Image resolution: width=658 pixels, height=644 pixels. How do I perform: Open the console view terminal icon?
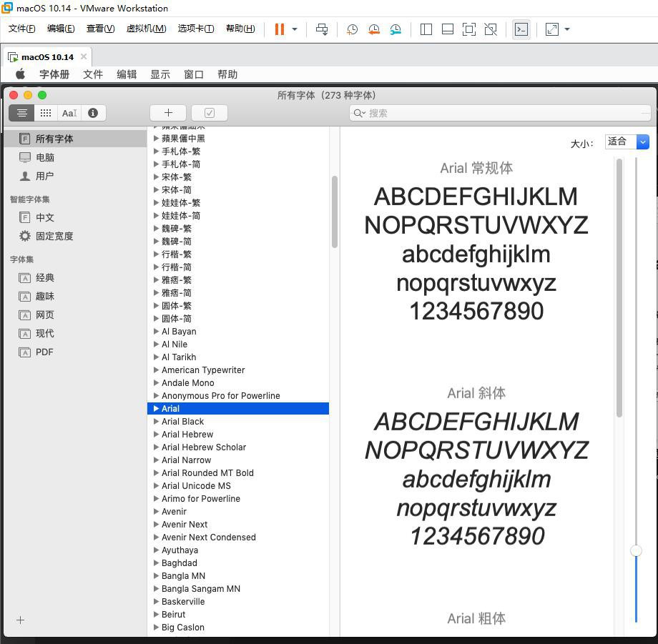[x=521, y=29]
